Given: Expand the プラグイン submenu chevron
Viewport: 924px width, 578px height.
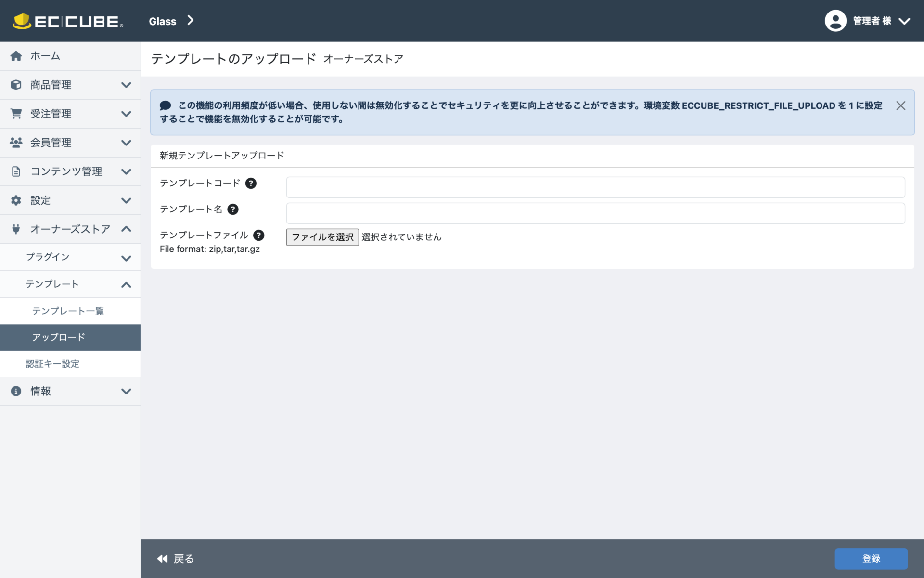Looking at the screenshot, I should (126, 258).
